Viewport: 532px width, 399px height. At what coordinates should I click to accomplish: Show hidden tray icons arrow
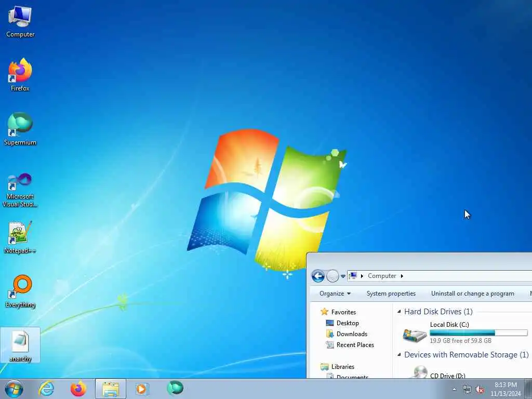(x=454, y=390)
